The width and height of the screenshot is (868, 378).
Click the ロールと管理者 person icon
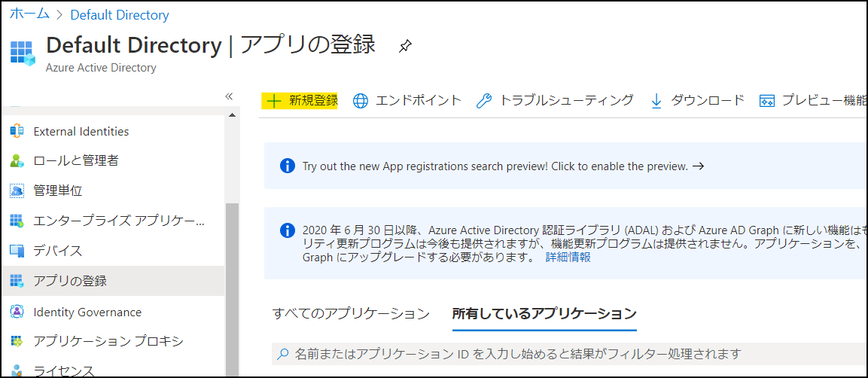coord(17,161)
